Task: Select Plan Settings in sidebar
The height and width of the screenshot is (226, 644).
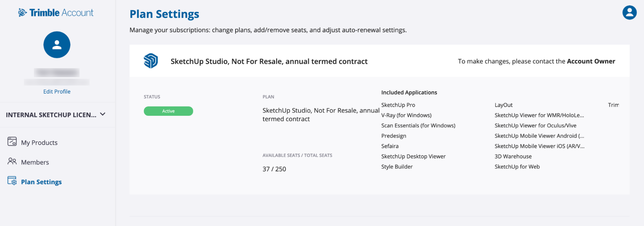Action: (x=41, y=182)
